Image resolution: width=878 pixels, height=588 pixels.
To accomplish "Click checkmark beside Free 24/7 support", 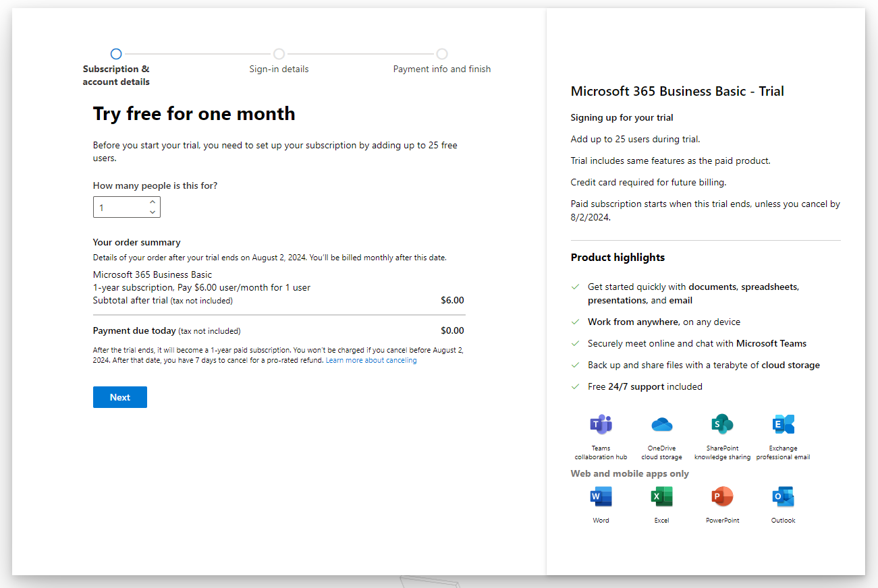I will (575, 386).
